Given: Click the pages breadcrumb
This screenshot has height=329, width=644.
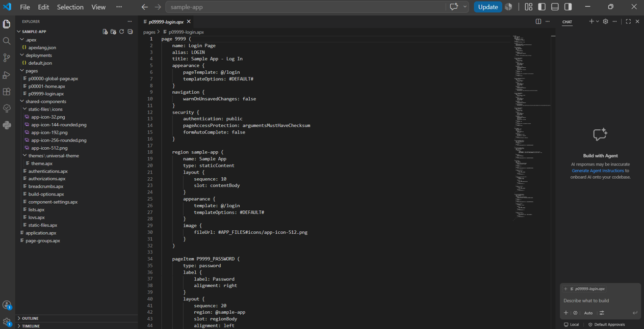Looking at the screenshot, I should pyautogui.click(x=149, y=32).
